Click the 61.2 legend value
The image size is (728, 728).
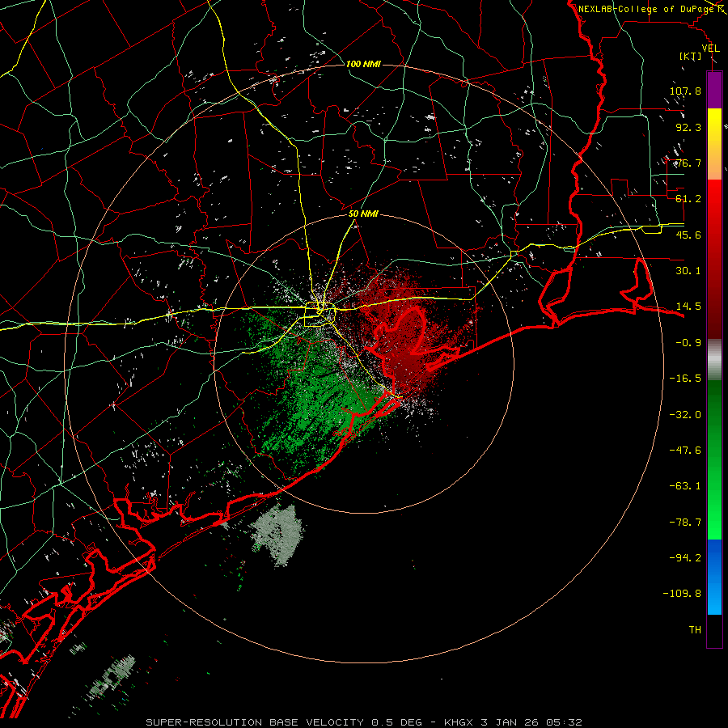(x=688, y=199)
